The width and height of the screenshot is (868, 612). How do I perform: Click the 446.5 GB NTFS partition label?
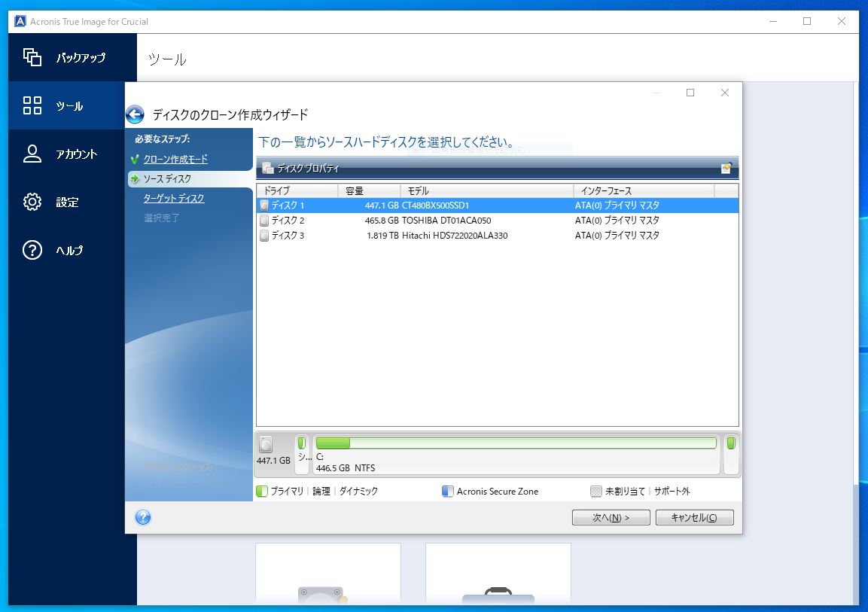point(346,468)
